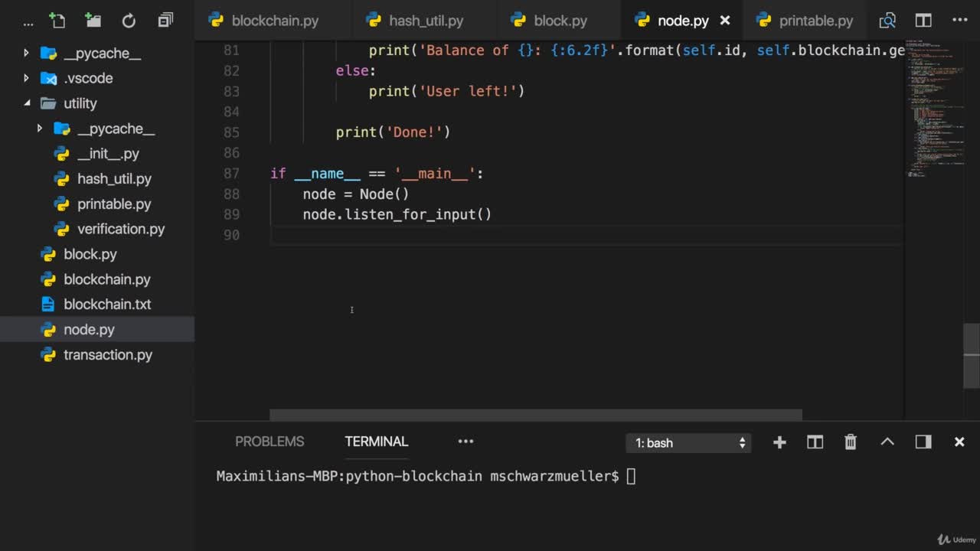Split the editor with the split icon
Viewport: 980px width, 551px height.
click(x=923, y=21)
